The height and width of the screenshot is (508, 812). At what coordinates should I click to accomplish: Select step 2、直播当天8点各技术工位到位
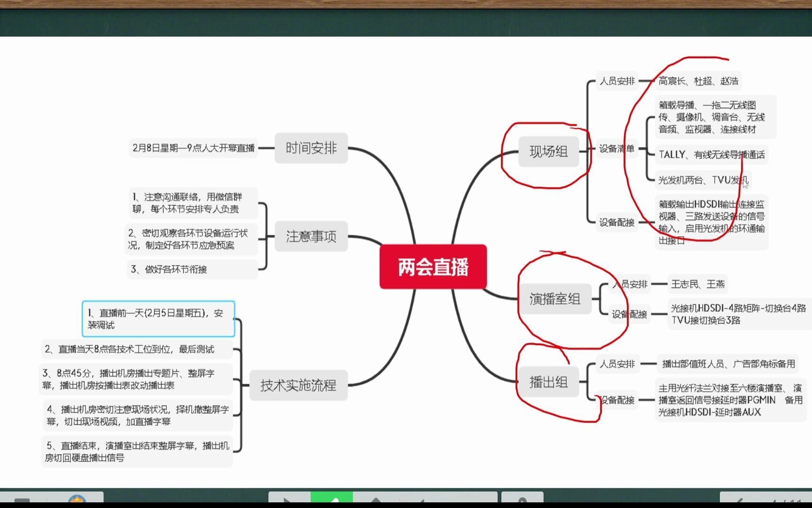coord(137,349)
